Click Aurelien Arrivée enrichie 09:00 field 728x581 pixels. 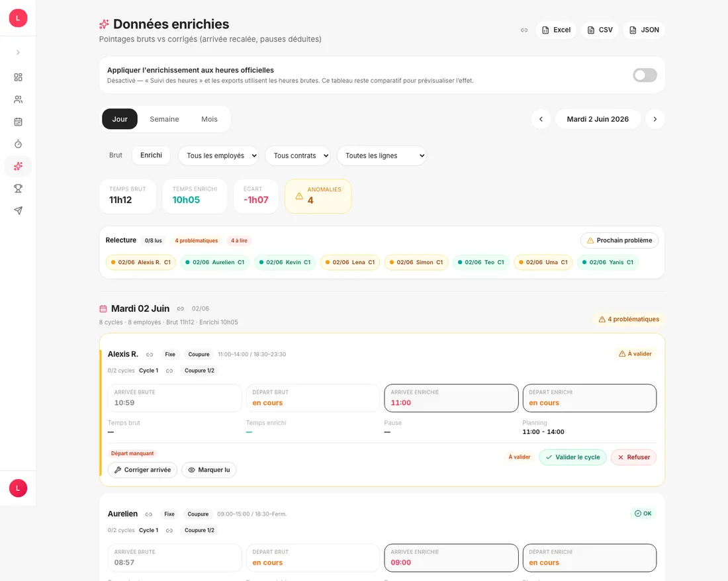pyautogui.click(x=451, y=558)
